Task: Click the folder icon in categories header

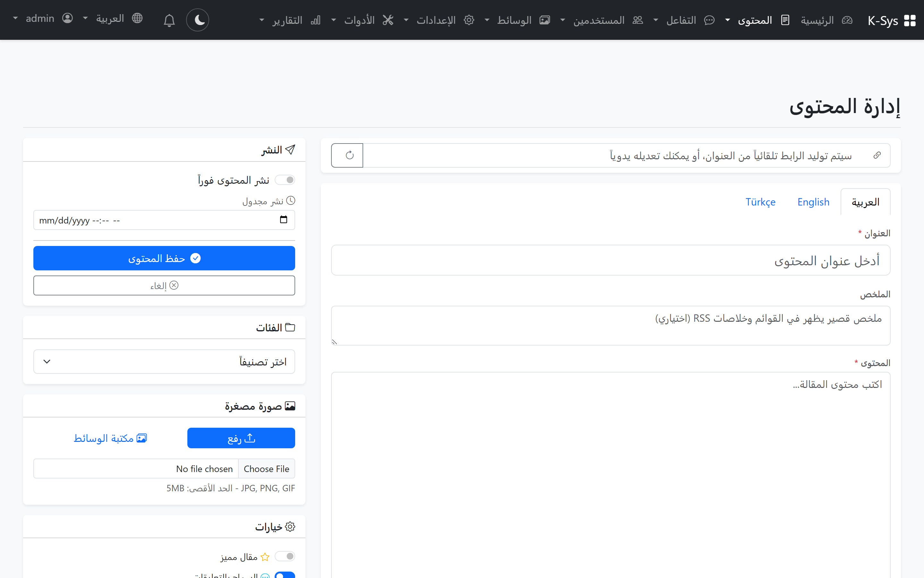Action: 290,327
